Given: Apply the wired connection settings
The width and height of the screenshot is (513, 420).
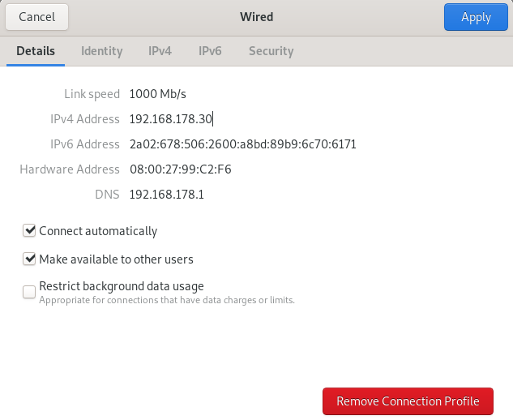Looking at the screenshot, I should [476, 17].
